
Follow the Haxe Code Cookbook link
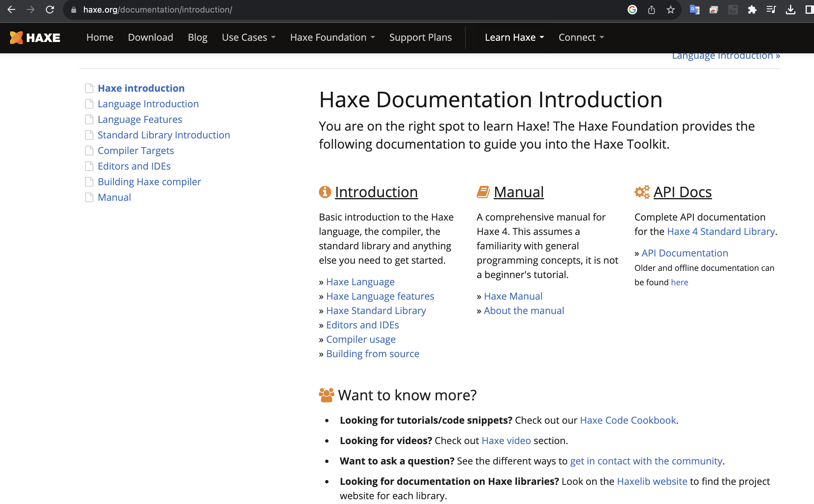(x=628, y=420)
